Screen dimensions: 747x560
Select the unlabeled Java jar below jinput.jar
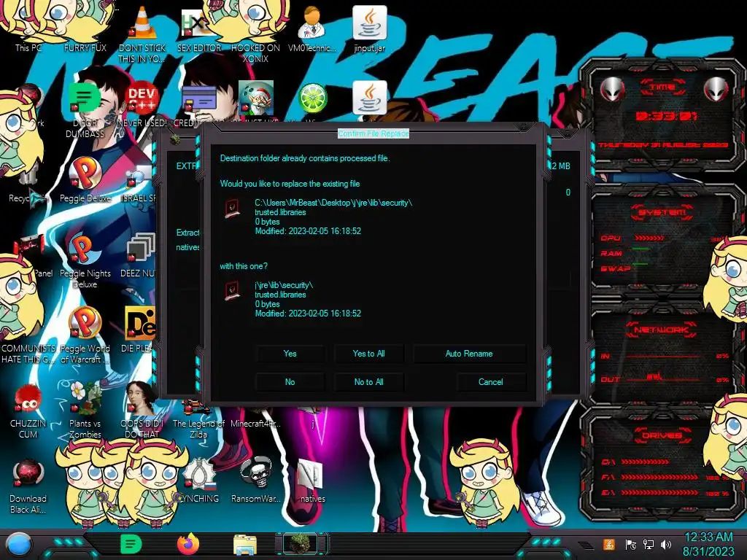tap(369, 98)
